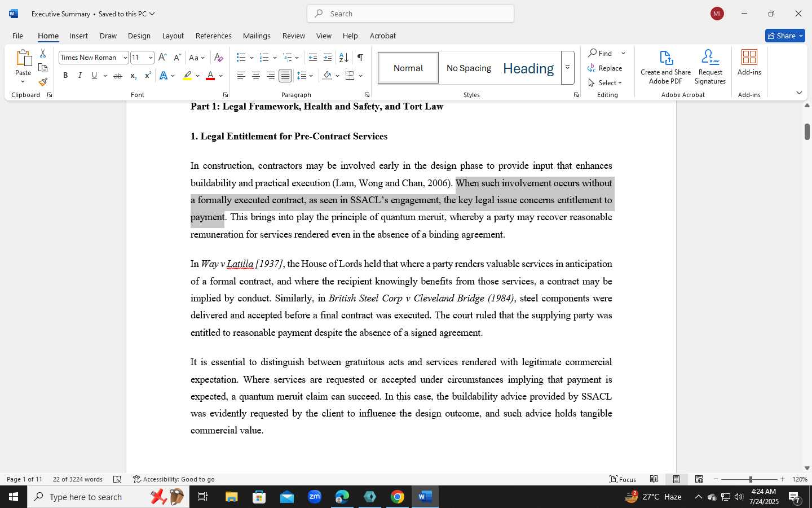Enter Focus mode
The width and height of the screenshot is (812, 508).
click(623, 479)
